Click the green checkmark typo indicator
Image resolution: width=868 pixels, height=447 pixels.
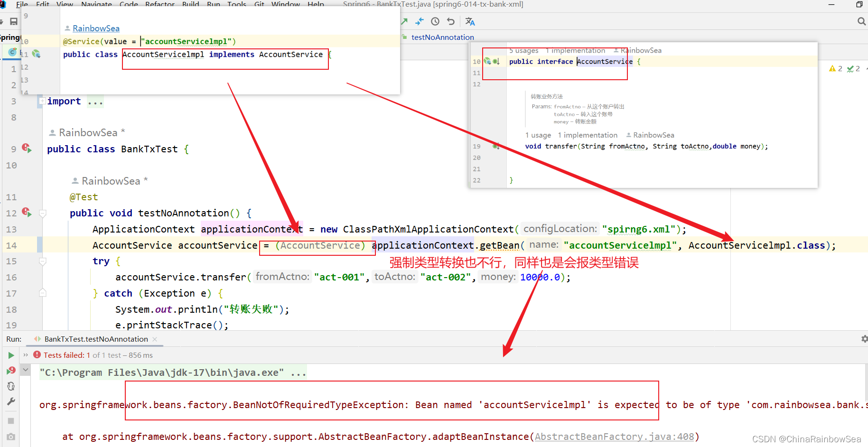[x=854, y=69]
